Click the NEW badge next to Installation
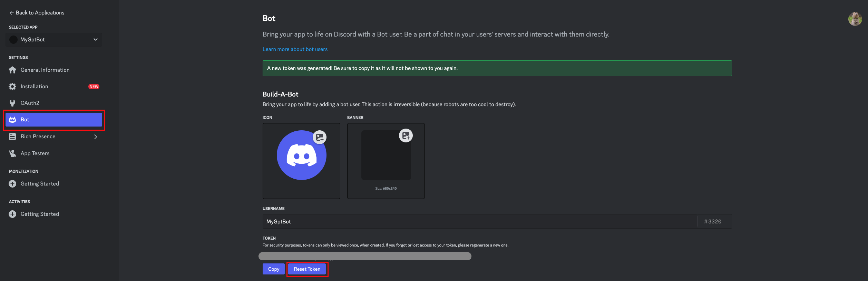 (x=94, y=87)
